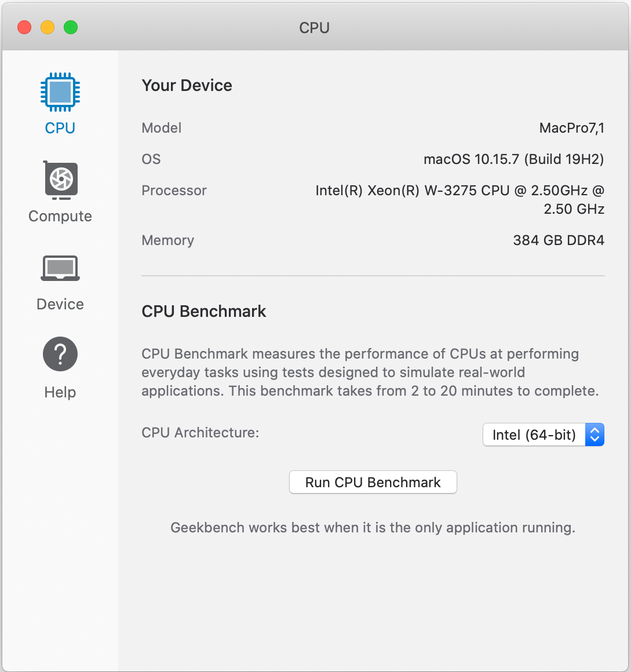Open the Device laptop icon
This screenshot has width=631, height=672.
60,268
